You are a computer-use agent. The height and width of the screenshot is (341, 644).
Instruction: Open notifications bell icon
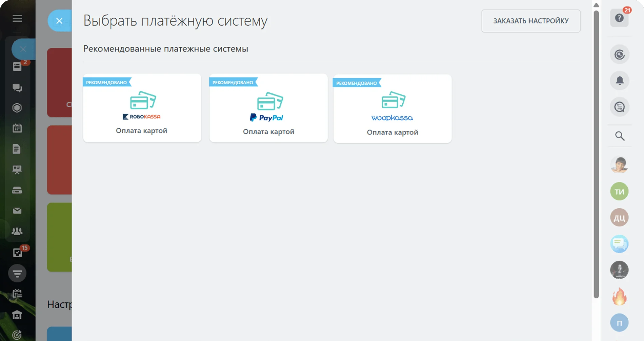[x=620, y=81]
